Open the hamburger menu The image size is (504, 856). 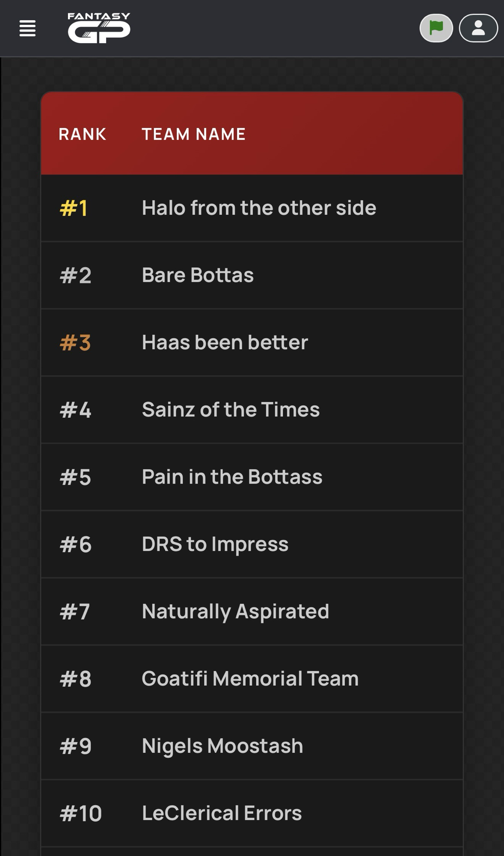(x=27, y=28)
